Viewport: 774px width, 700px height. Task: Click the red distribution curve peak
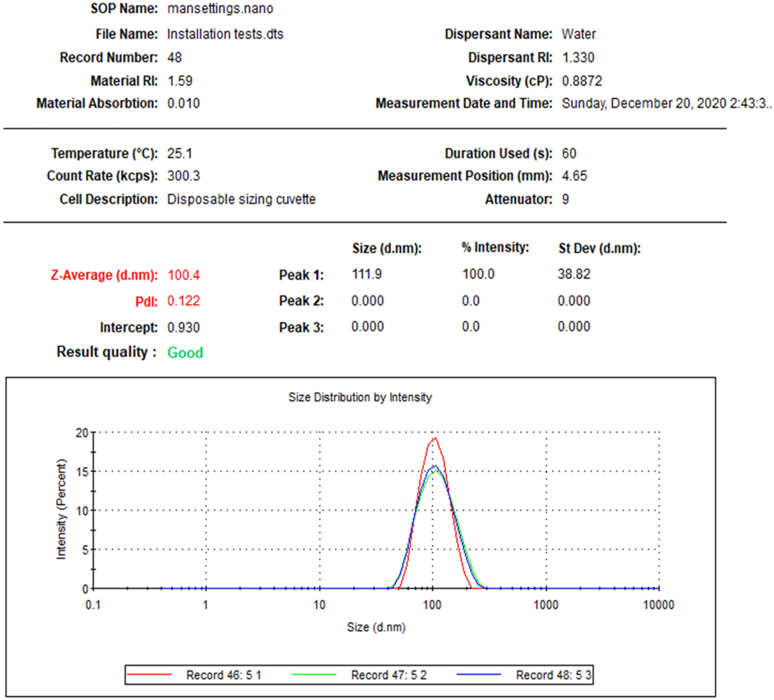[x=435, y=439]
